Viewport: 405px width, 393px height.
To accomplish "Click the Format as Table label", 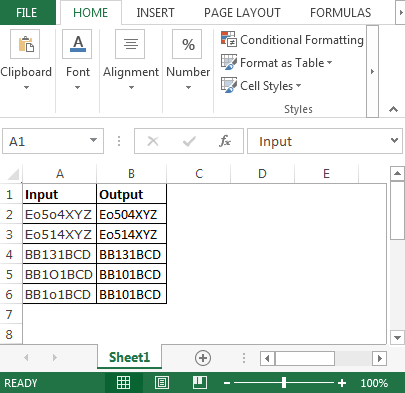I will [282, 63].
